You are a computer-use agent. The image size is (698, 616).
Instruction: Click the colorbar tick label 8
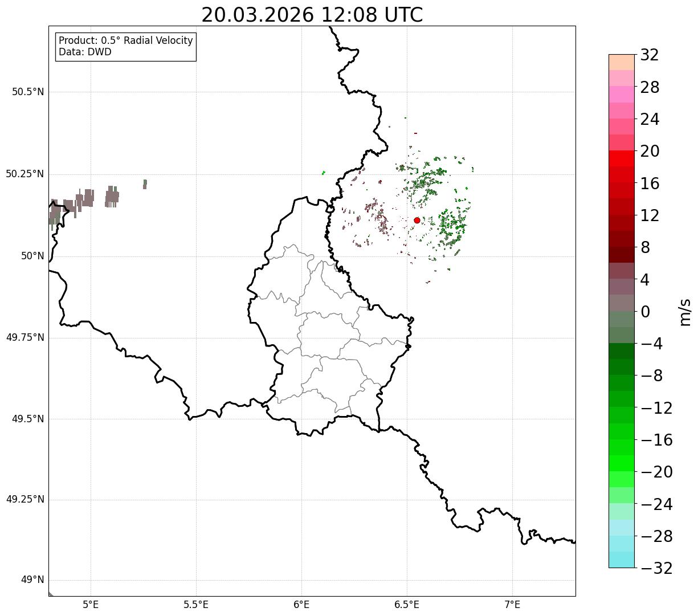645,248
